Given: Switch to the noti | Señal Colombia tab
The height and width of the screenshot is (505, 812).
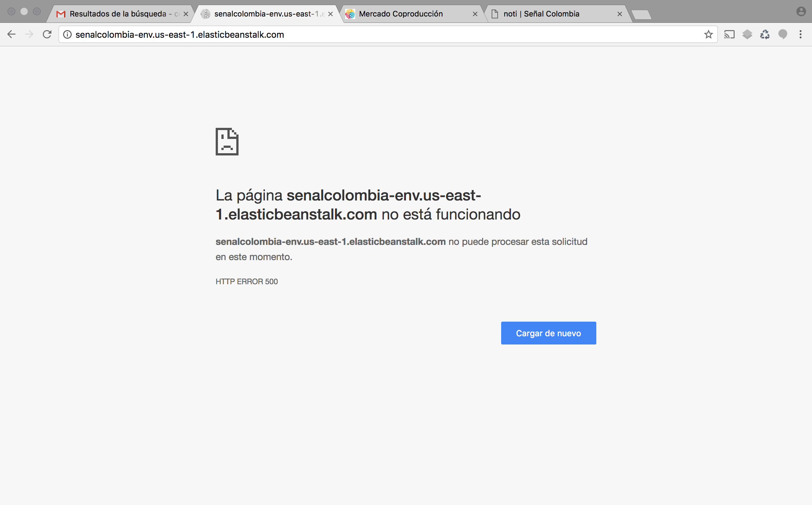Looking at the screenshot, I should coord(541,14).
